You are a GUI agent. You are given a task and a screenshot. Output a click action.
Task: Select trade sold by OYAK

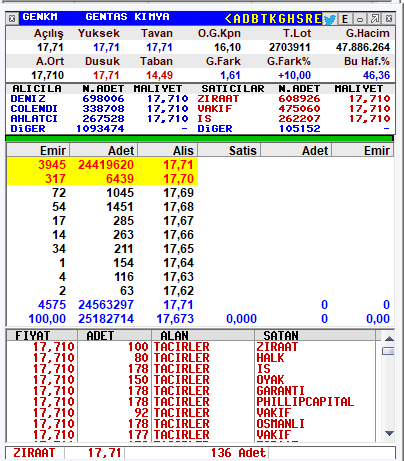(191, 380)
